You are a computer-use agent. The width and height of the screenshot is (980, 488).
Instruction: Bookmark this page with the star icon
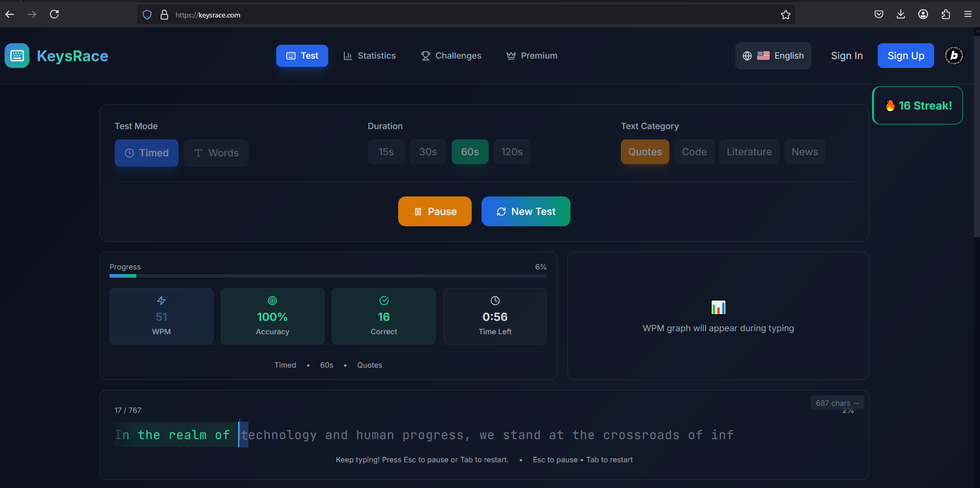tap(786, 15)
